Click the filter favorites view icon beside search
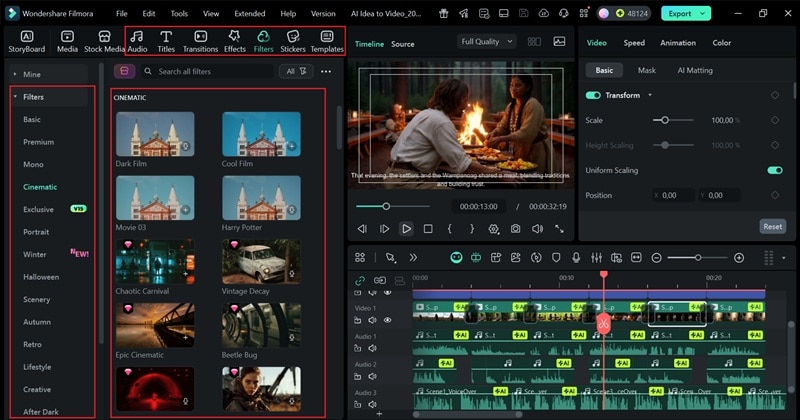800x420 pixels. click(124, 71)
